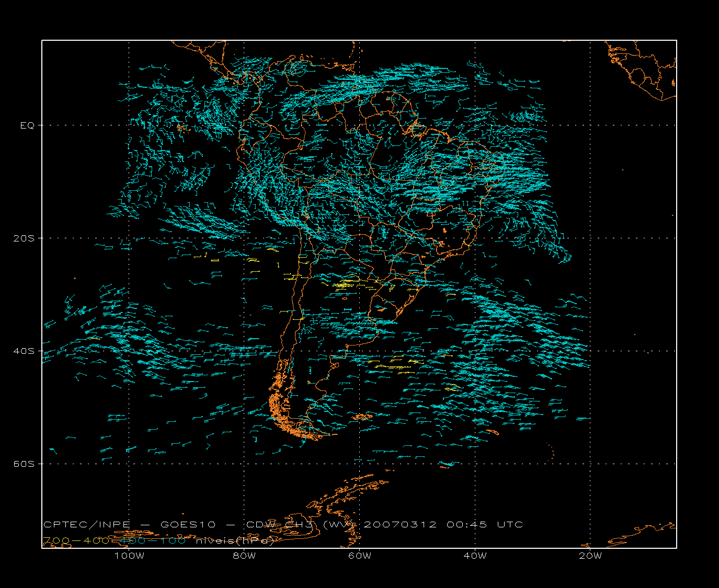Click the 80W longitude label
Image resolution: width=719 pixels, height=588 pixels.
(x=244, y=556)
